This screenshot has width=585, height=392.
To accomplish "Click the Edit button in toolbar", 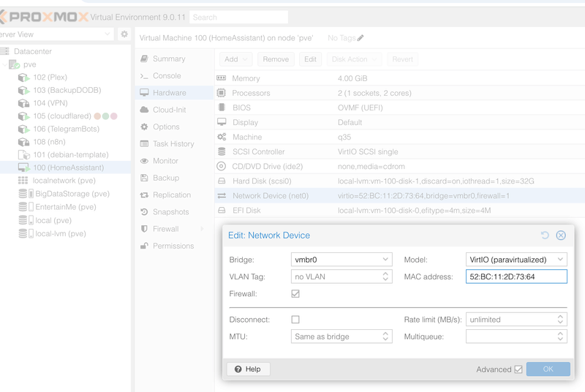I will pos(310,59).
